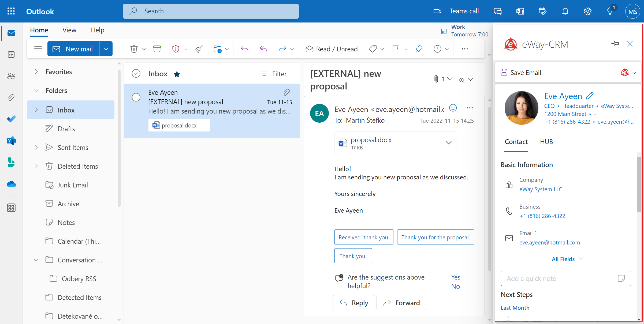Open the Save Email dropdown arrow
The width and height of the screenshot is (644, 324).
point(634,73)
